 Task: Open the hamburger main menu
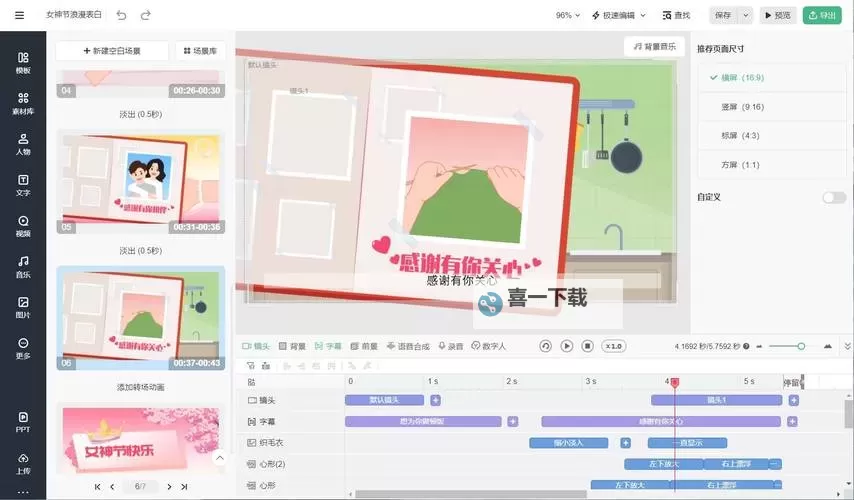20,15
